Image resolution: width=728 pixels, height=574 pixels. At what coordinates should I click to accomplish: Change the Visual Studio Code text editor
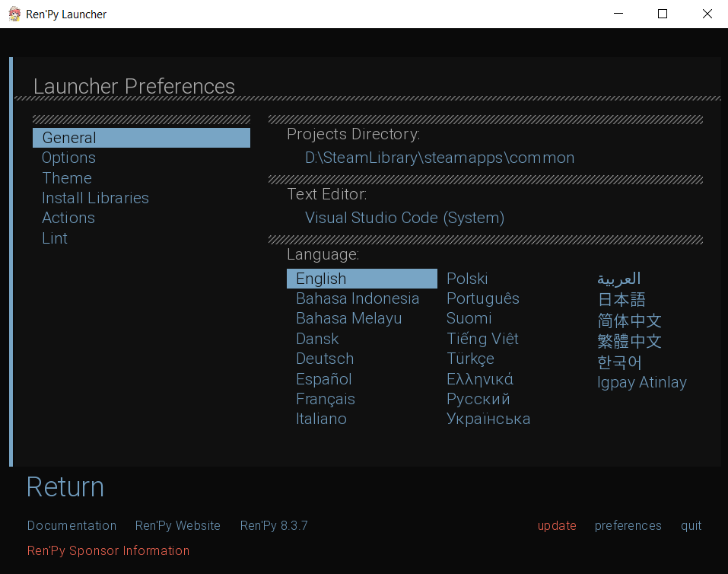click(405, 218)
